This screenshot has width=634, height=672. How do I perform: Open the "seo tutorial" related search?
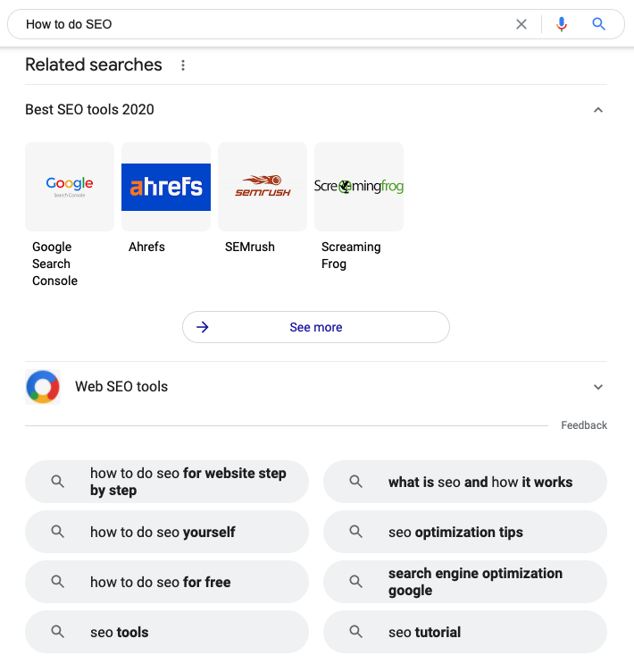point(465,632)
